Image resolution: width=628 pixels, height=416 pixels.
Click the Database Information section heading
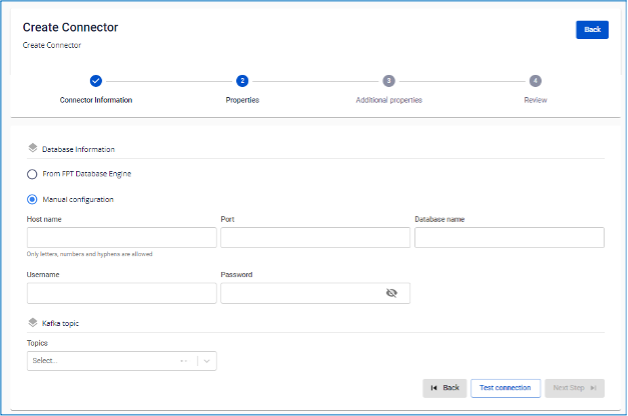[x=78, y=149]
